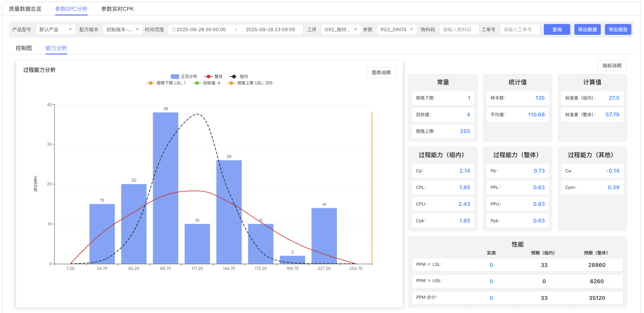
Task: Click the 物料码 input field
Action: point(459,30)
